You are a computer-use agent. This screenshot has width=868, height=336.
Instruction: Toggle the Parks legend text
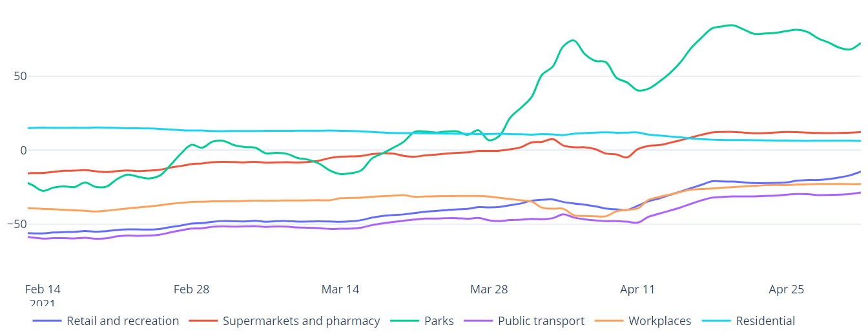[x=439, y=321]
